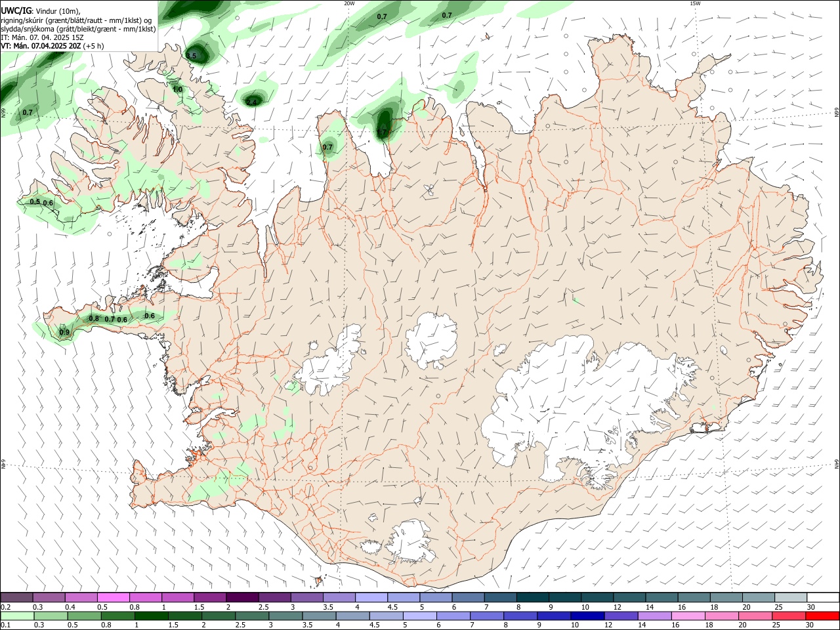Click the '2.4' precipitation value on the map
The image size is (840, 630).
tap(252, 102)
